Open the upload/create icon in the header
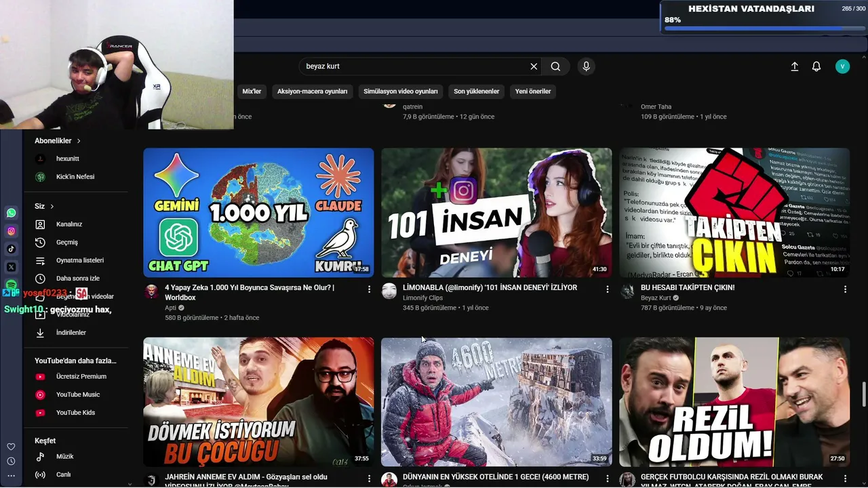This screenshot has height=488, width=868. (x=795, y=66)
